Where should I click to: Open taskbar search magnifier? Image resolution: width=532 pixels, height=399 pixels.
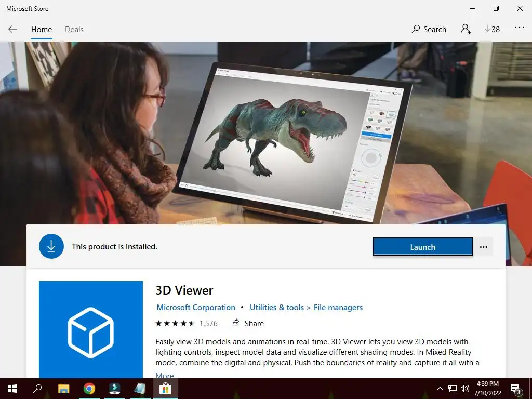(x=37, y=388)
